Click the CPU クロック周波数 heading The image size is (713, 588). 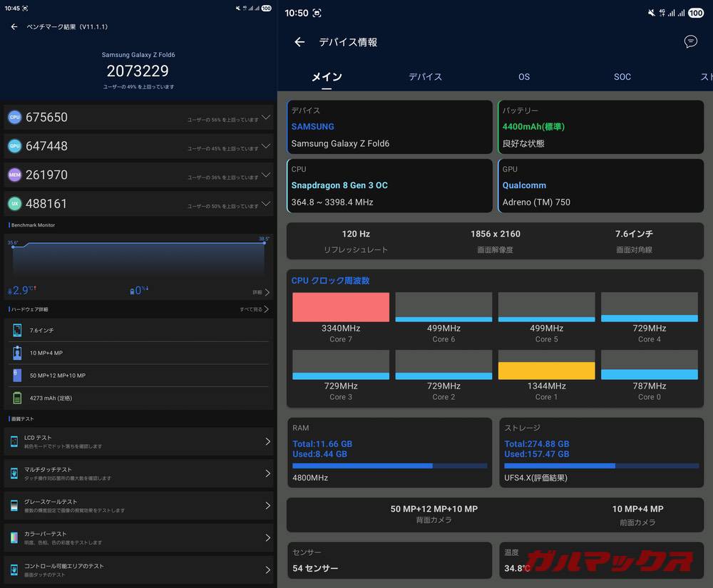click(330, 281)
